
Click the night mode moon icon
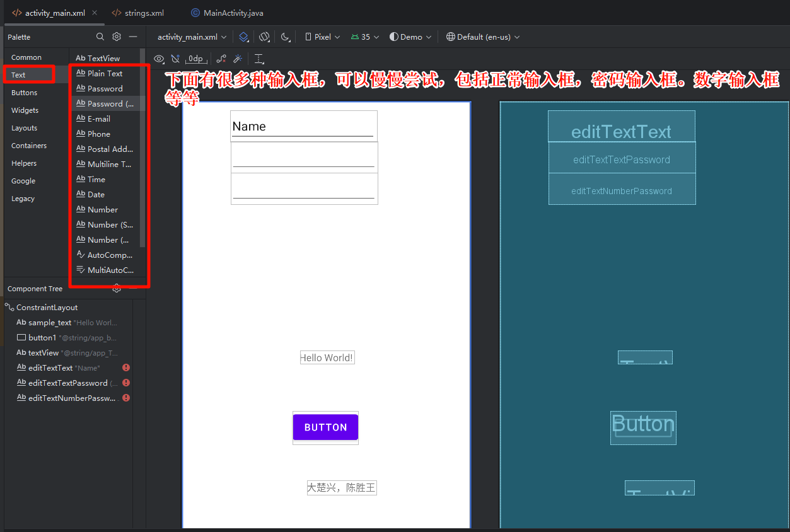coord(286,37)
